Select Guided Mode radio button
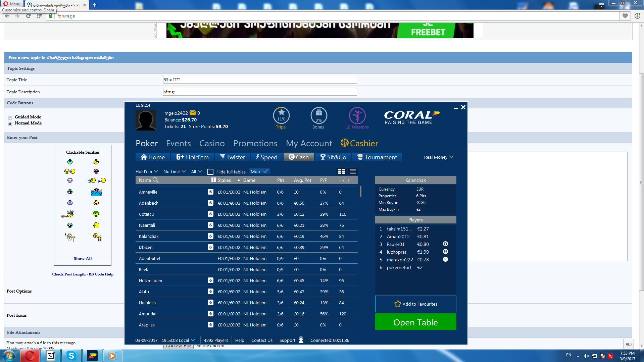The width and height of the screenshot is (644, 362). coord(10,118)
